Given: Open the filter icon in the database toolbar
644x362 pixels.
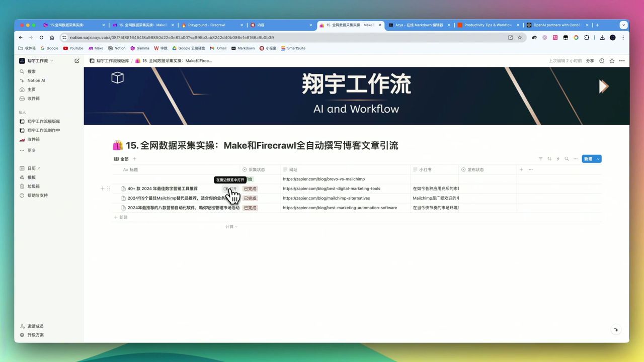Looking at the screenshot, I should click(541, 158).
